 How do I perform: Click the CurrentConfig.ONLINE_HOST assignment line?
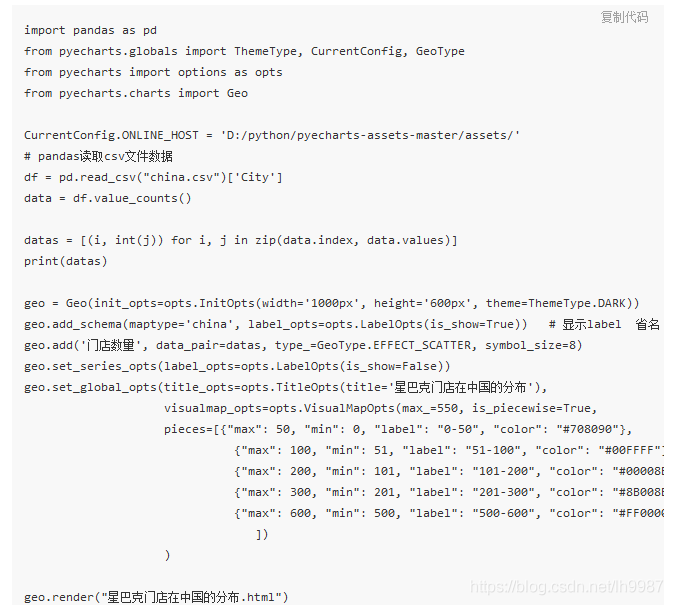pos(272,135)
